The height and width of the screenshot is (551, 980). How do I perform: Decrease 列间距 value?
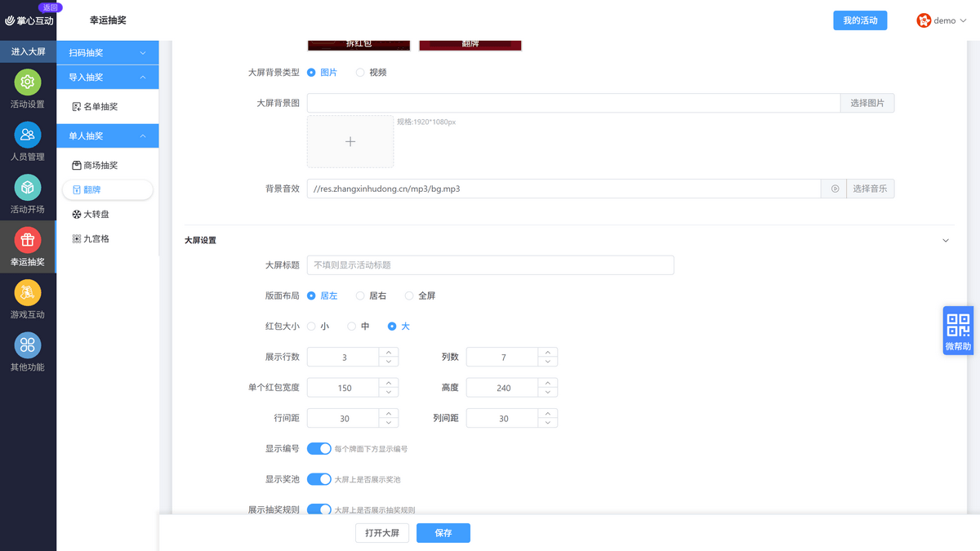click(x=548, y=423)
